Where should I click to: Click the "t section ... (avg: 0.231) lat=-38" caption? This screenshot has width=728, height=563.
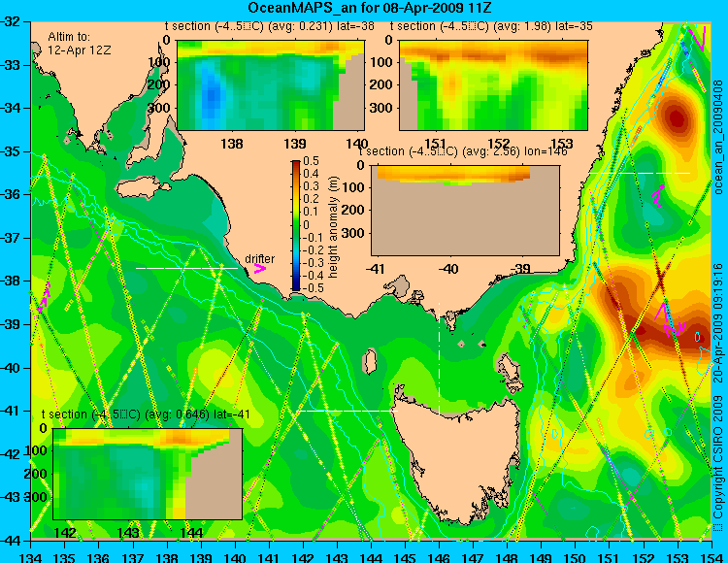click(269, 26)
